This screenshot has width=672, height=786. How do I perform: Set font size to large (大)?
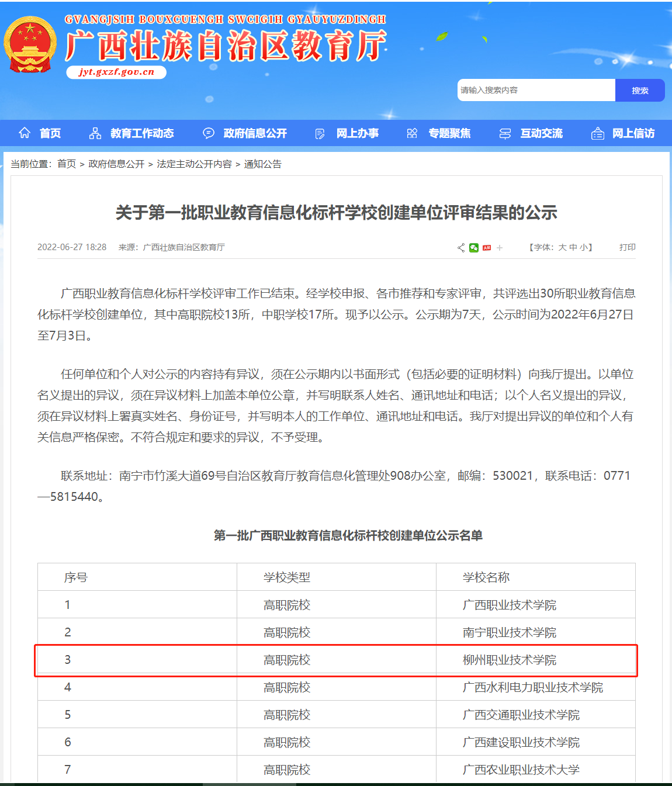(562, 247)
